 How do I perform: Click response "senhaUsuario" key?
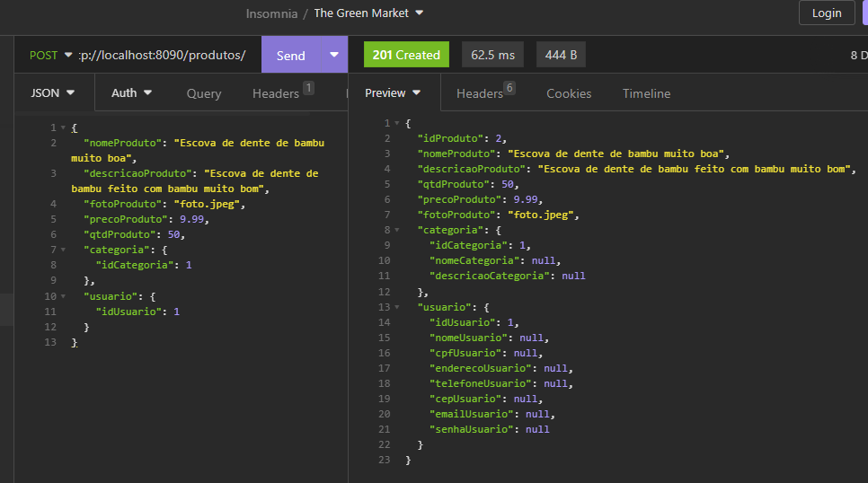click(472, 429)
